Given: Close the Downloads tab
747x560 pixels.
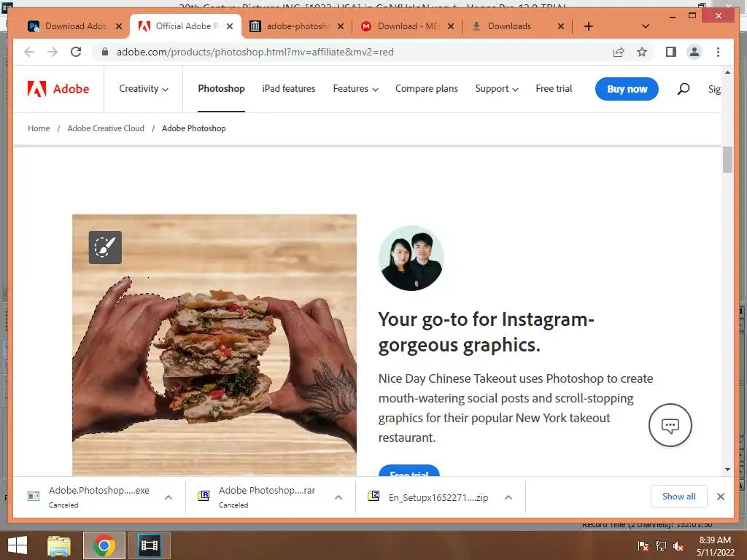Looking at the screenshot, I should click(561, 26).
